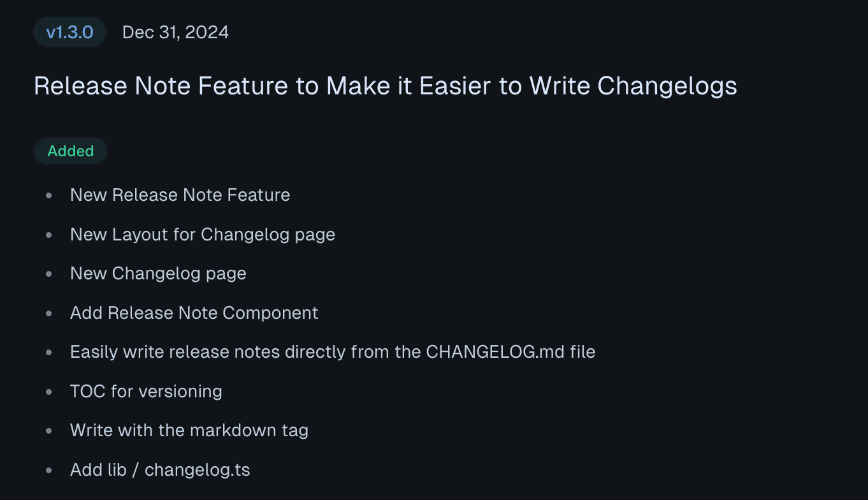This screenshot has width=868, height=500.
Task: Click bullet next to New Changelog page
Action: coord(49,274)
